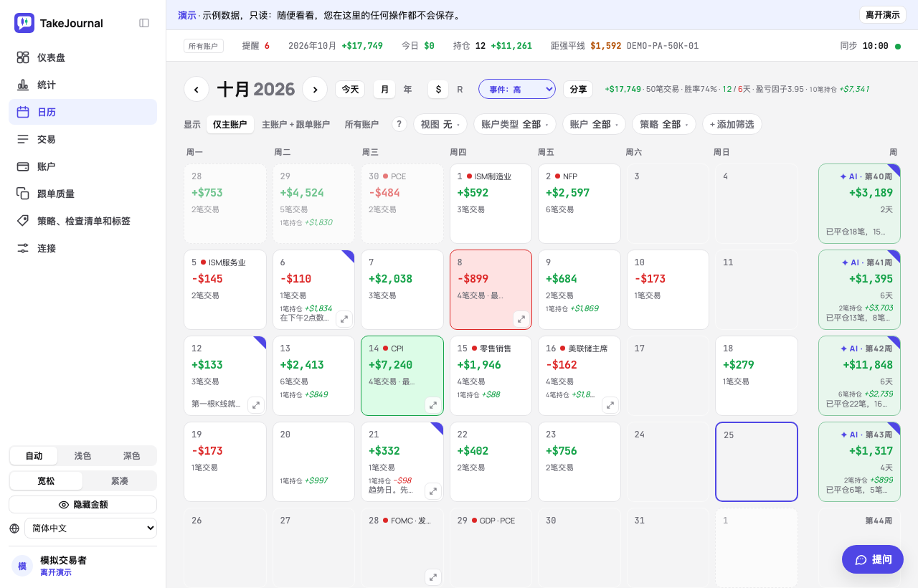Open 日历 in the sidebar
The height and width of the screenshot is (588, 918).
coord(82,112)
